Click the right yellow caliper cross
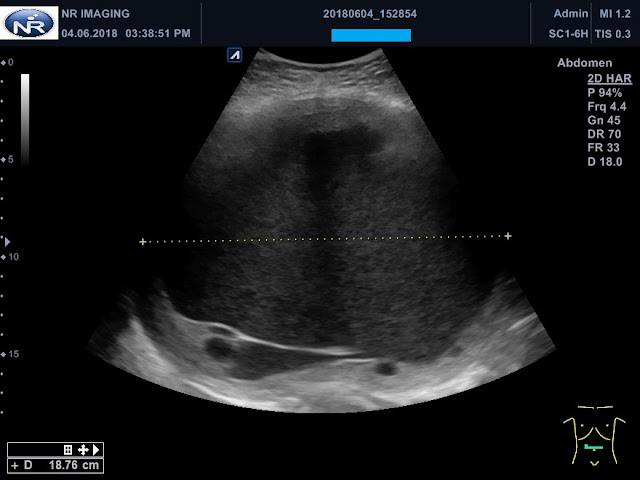The width and height of the screenshot is (640, 480). (x=508, y=236)
